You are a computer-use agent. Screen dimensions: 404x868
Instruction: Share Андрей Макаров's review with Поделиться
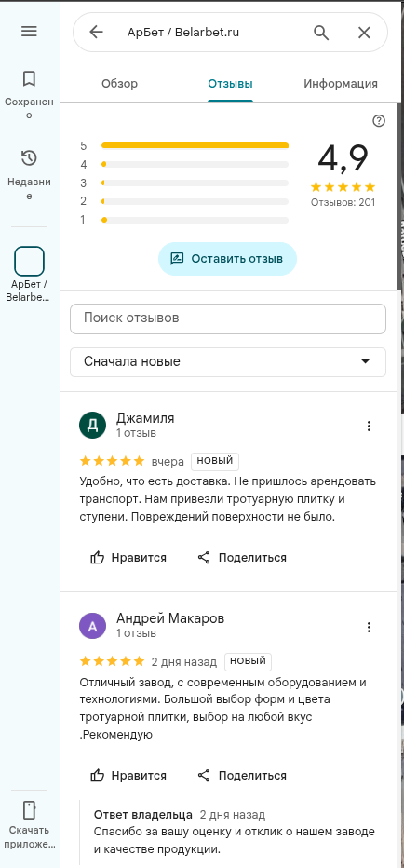pos(242,776)
